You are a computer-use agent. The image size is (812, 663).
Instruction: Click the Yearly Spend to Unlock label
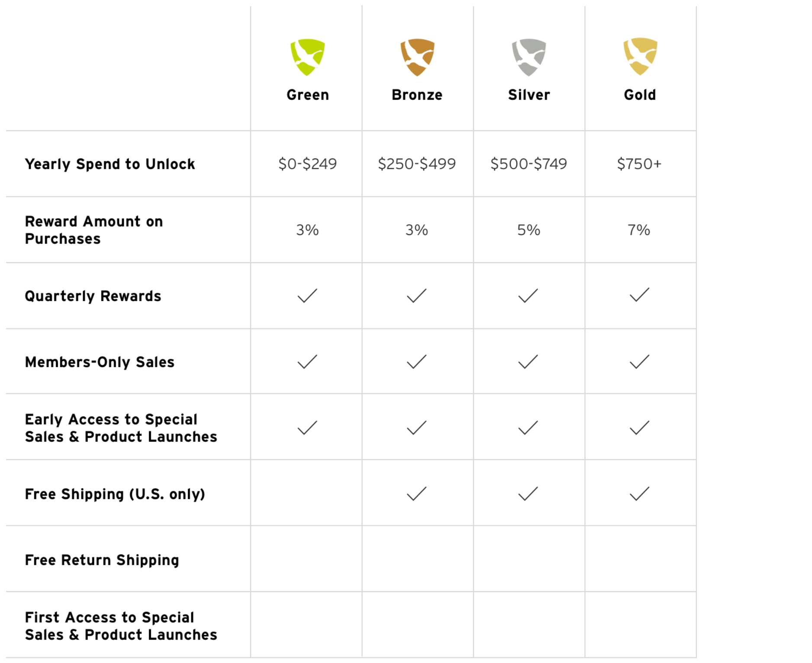click(x=110, y=164)
